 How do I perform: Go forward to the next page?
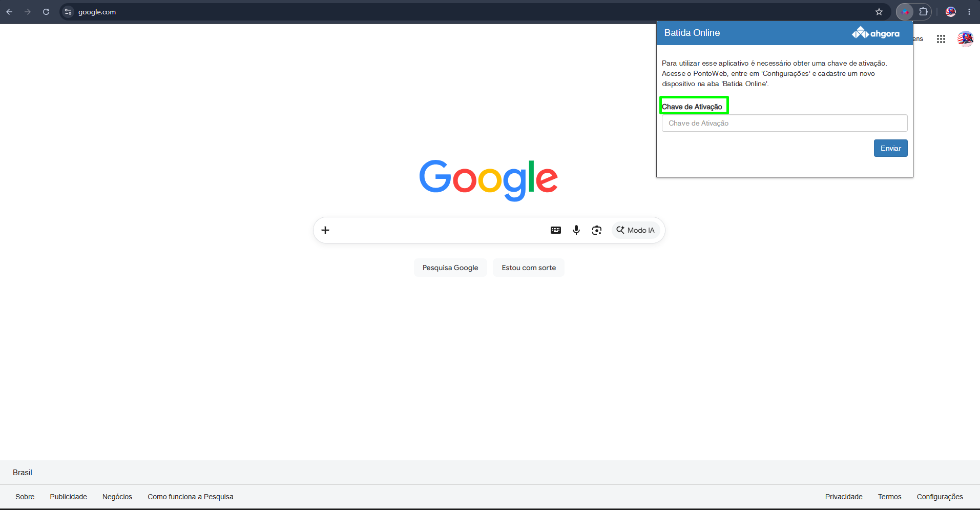28,12
